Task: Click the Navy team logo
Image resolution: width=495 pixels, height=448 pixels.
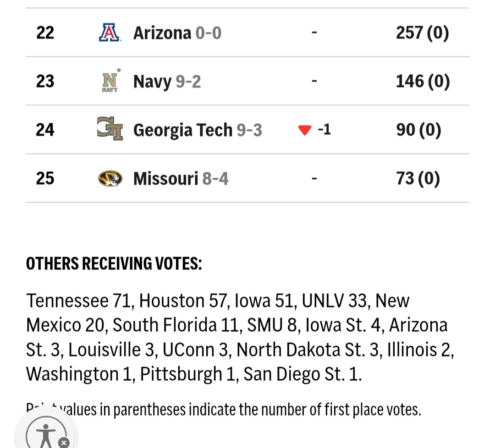Action: [110, 82]
